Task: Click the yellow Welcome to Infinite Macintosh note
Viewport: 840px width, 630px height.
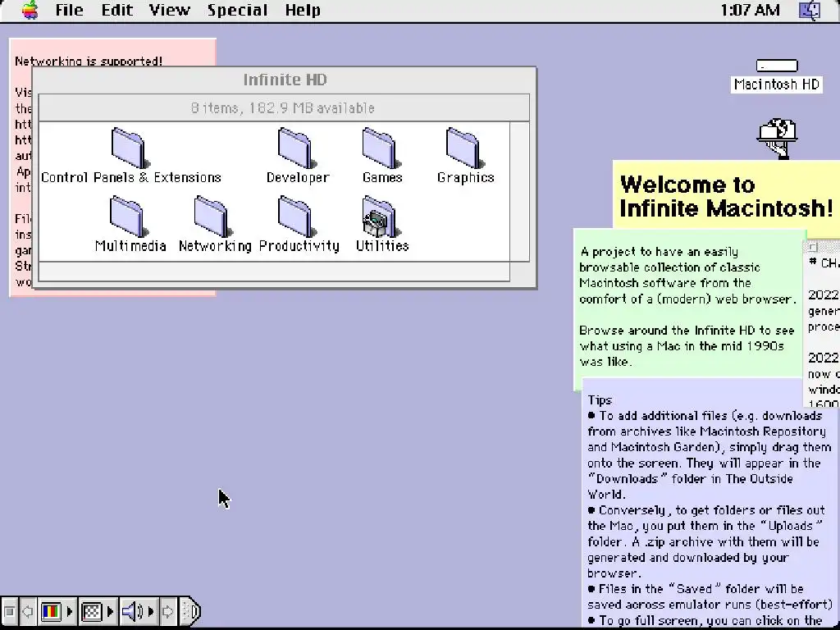Action: tap(726, 197)
